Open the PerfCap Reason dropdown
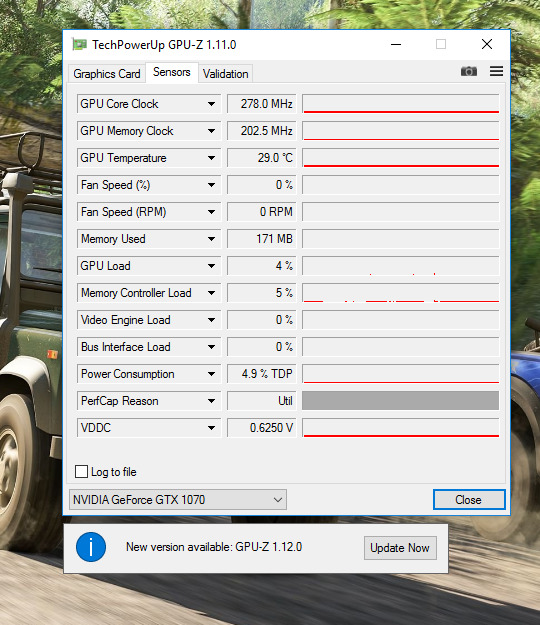 (211, 401)
